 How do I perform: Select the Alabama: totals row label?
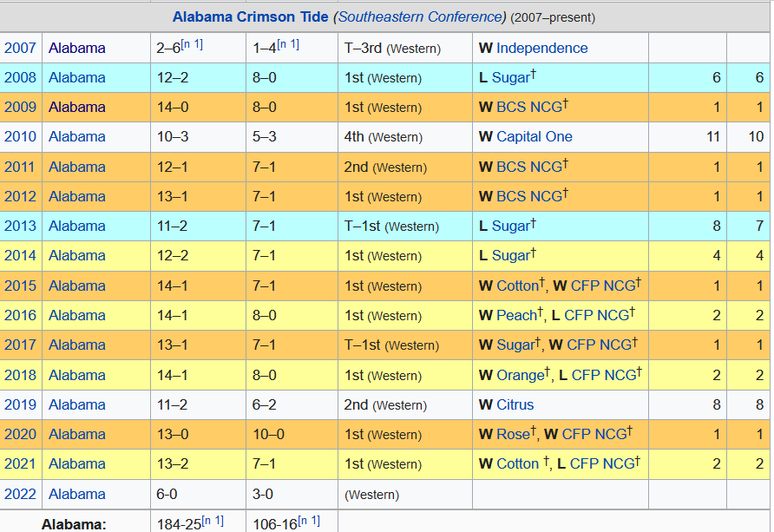pyautogui.click(x=74, y=523)
